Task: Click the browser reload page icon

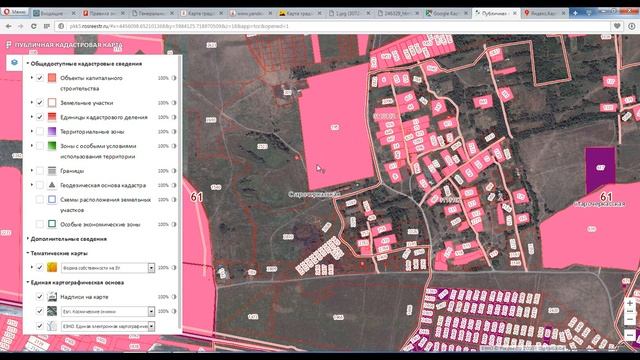Action: 33,26
